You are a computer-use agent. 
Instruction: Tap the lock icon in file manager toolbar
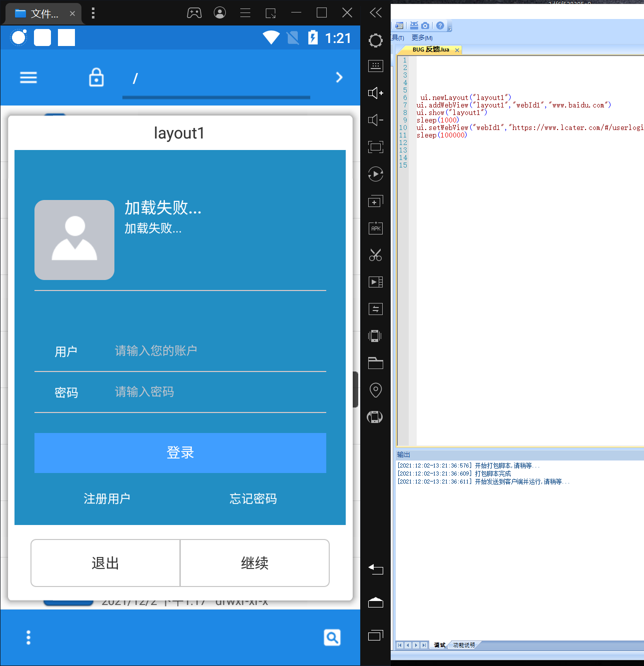[x=96, y=77]
